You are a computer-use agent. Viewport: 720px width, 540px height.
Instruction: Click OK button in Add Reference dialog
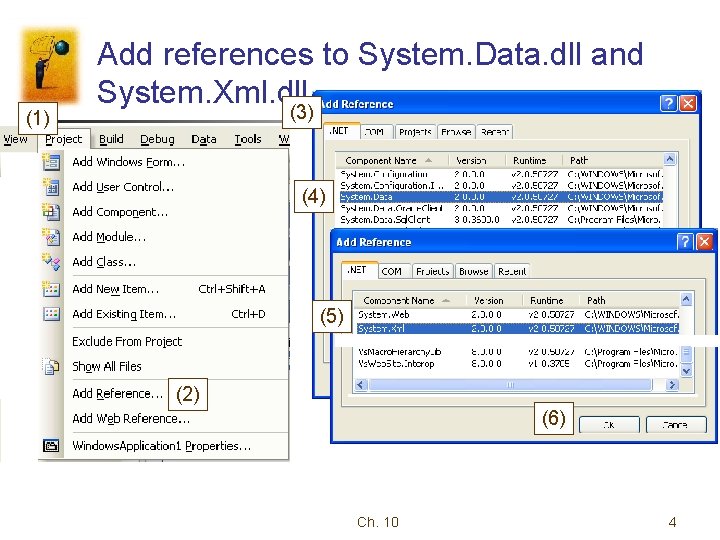[609, 425]
